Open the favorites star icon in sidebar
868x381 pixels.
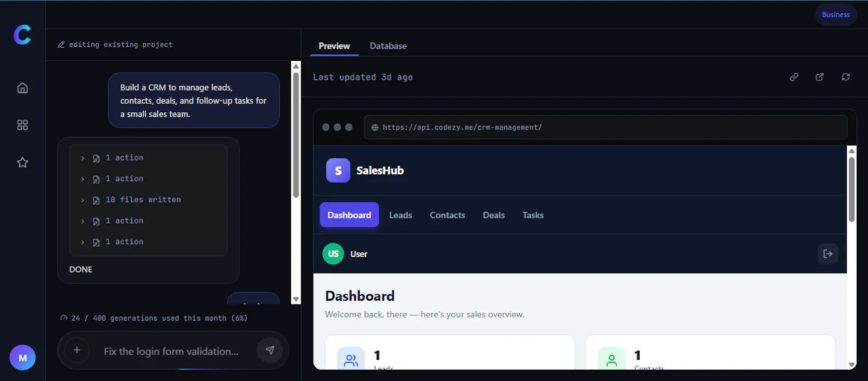coord(22,162)
